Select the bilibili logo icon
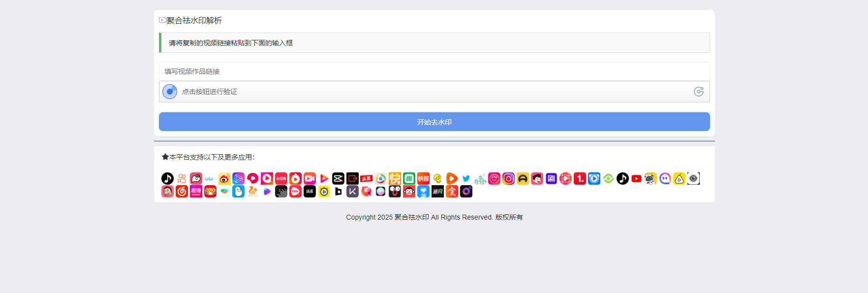Viewport: 868px width, 293px height. point(210,179)
